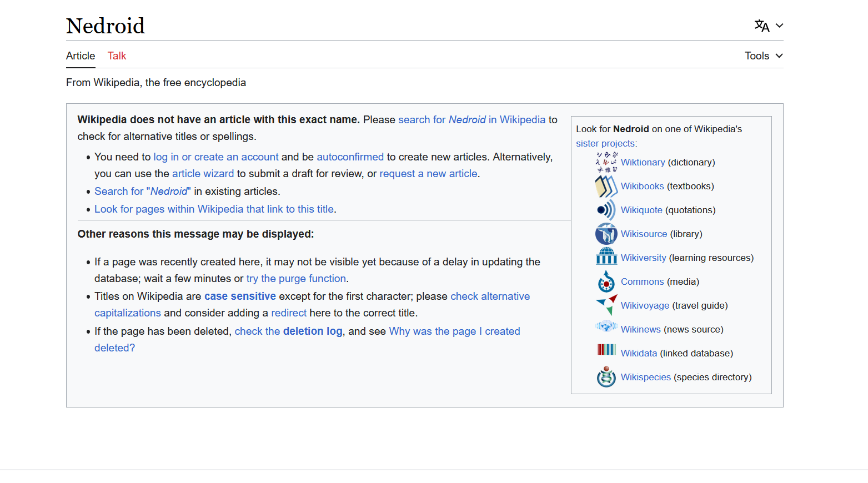This screenshot has height=483, width=868.
Task: Click the Wikivoyage logo icon
Action: tap(606, 305)
